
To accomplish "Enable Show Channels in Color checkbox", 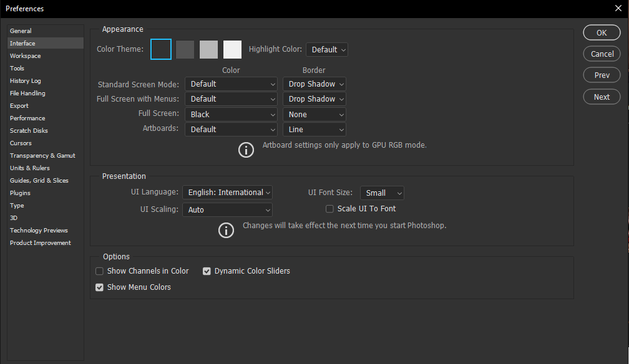I will 99,271.
